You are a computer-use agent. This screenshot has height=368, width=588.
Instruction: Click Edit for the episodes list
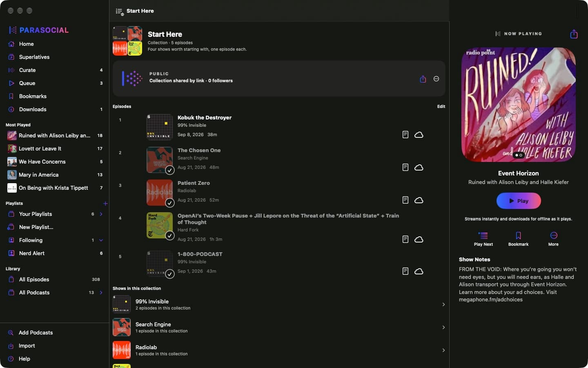(x=441, y=106)
